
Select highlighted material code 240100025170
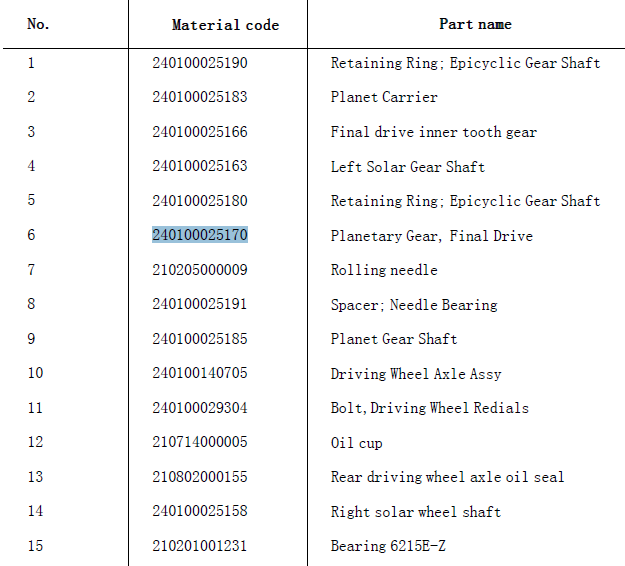[x=200, y=235]
